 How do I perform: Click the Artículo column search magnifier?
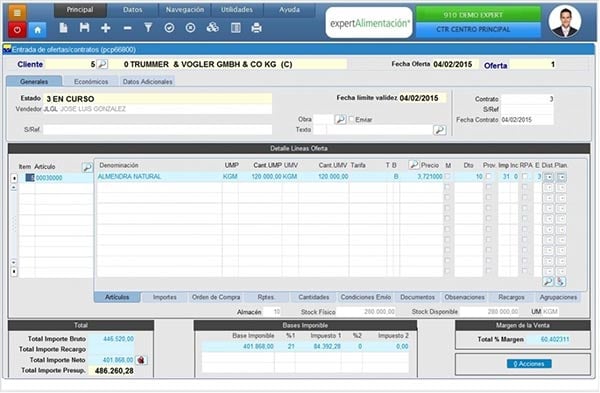pos(87,167)
